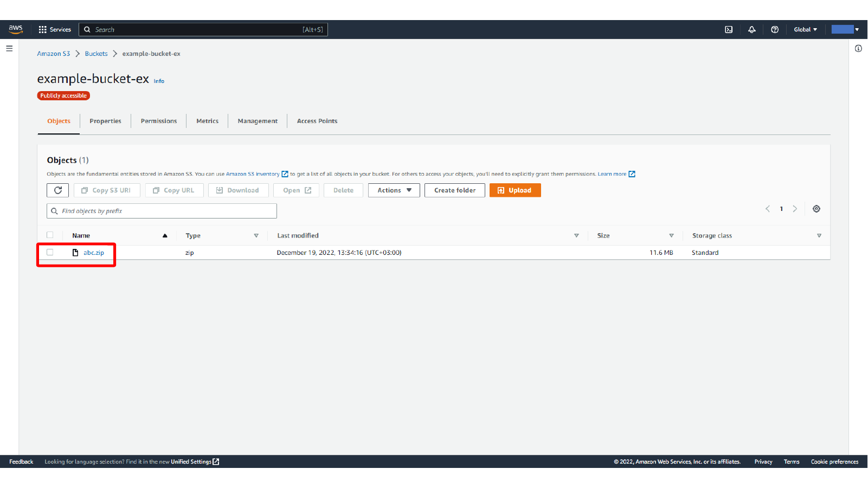Sort objects by Name column arrow
Viewport: 868px width, 488px height.
[x=165, y=235]
